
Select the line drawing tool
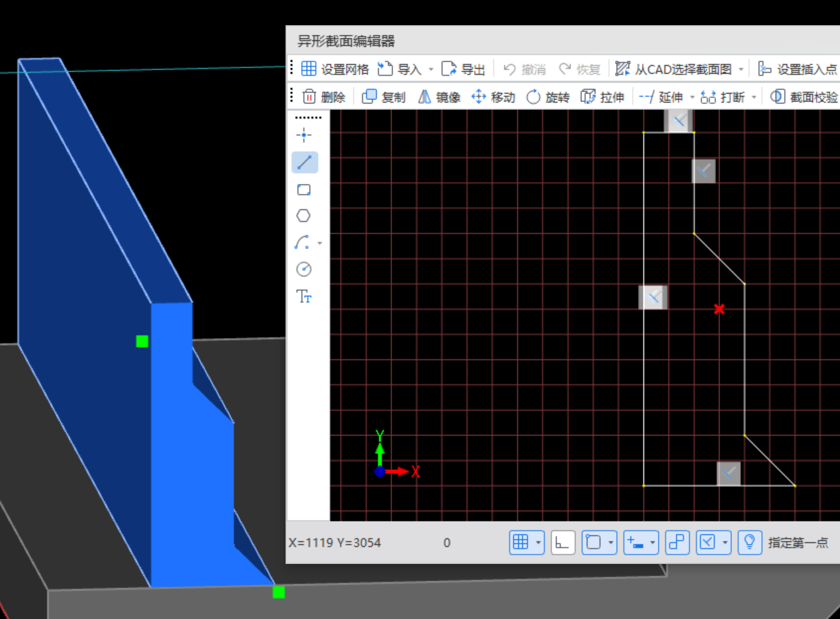tap(304, 162)
